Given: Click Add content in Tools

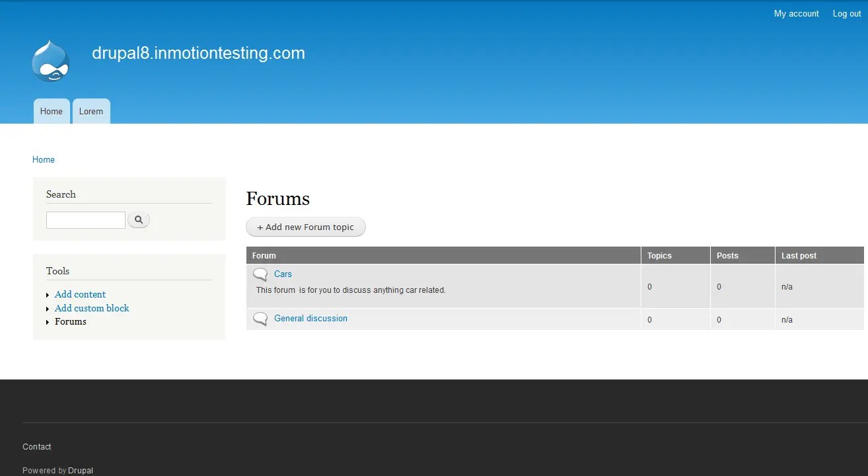Looking at the screenshot, I should (x=80, y=294).
